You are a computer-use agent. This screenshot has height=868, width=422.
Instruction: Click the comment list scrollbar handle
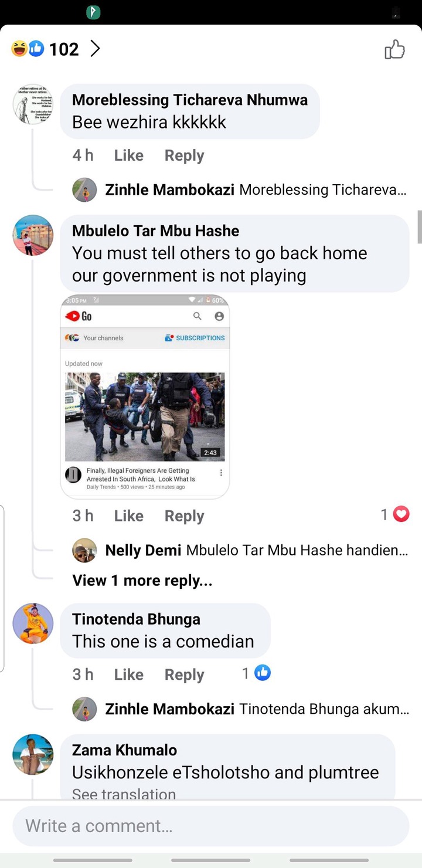click(x=419, y=226)
